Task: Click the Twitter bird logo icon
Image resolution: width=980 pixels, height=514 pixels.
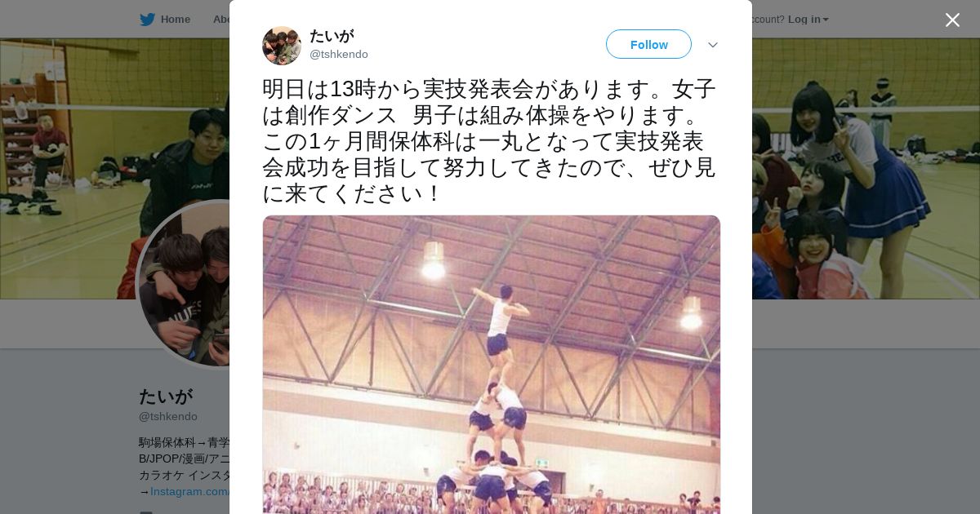Action: tap(147, 19)
